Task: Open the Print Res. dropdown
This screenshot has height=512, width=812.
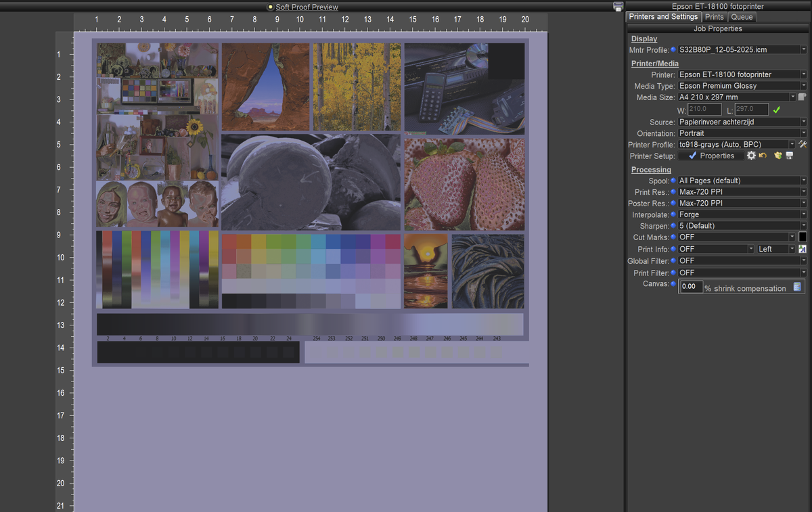Action: click(742, 192)
